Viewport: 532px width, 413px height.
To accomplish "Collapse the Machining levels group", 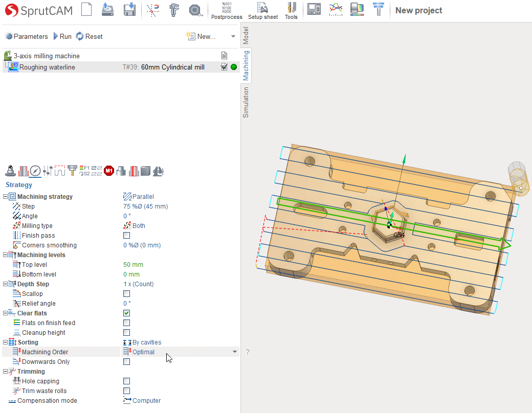I will (5, 255).
